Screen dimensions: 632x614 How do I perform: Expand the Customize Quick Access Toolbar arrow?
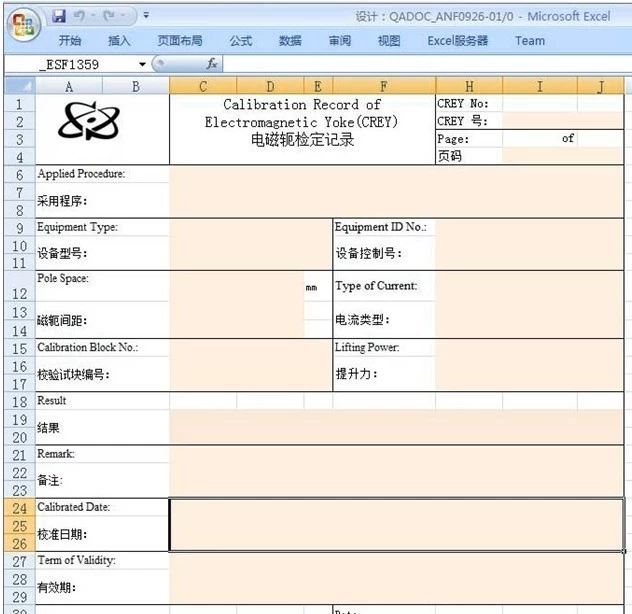tap(146, 16)
